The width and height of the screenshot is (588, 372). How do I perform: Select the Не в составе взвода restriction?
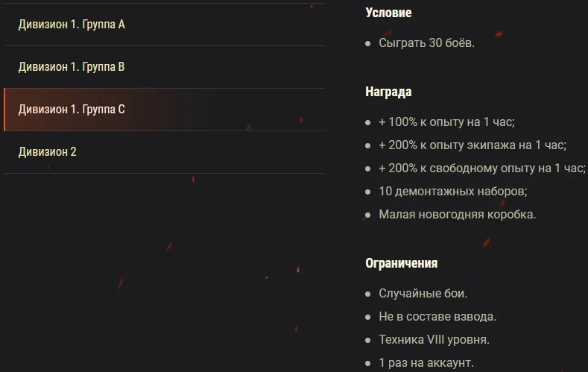pos(437,317)
